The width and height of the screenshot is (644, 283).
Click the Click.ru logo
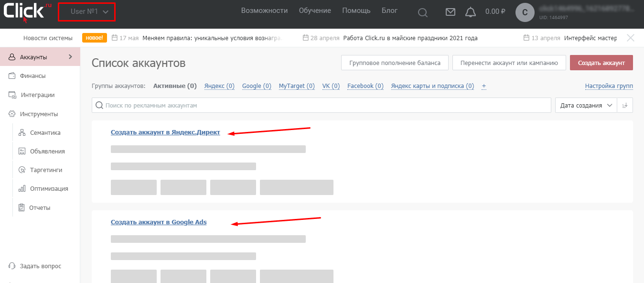point(27,11)
